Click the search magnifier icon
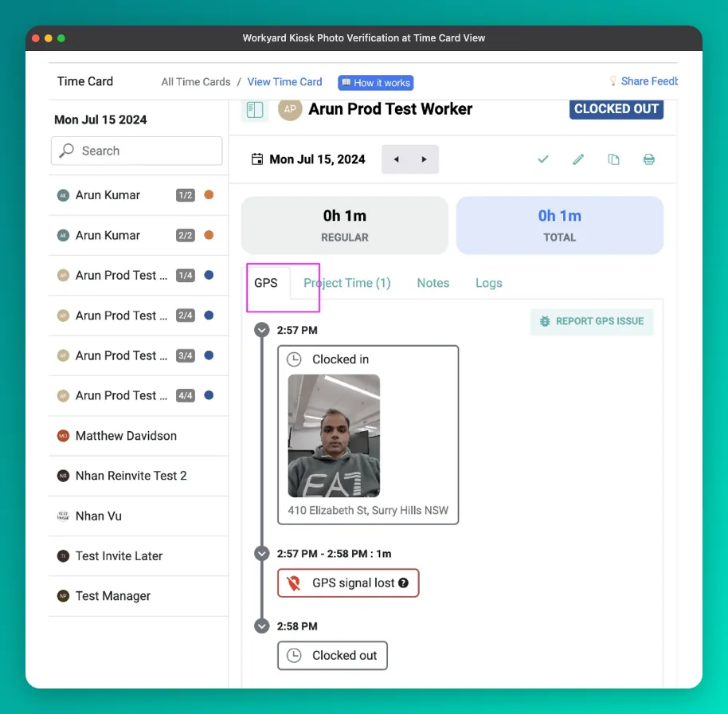Image resolution: width=728 pixels, height=714 pixels. point(66,151)
